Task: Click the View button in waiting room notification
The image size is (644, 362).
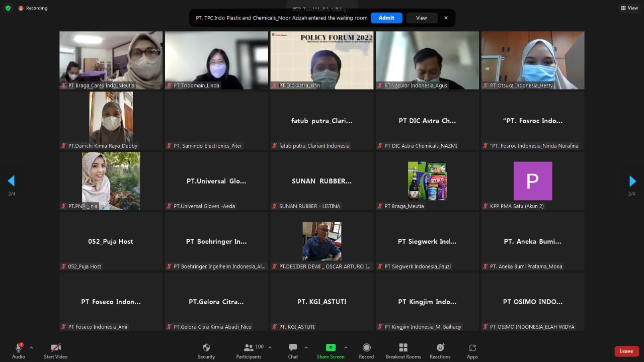Action: click(x=421, y=18)
